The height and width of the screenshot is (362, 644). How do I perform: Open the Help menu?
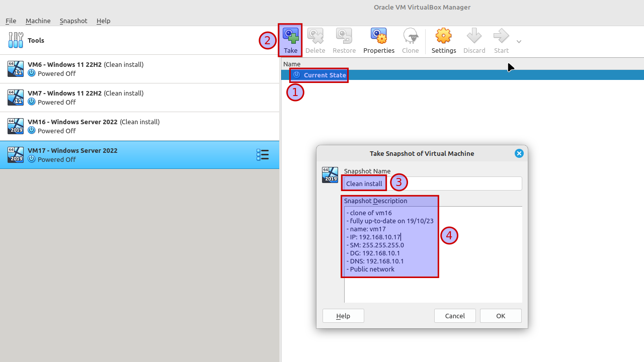point(103,21)
